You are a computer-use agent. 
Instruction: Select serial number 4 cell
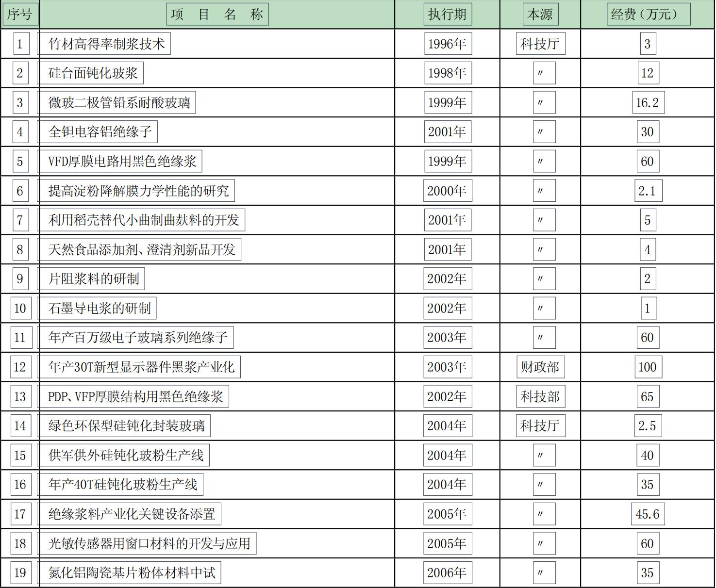pyautogui.click(x=20, y=132)
